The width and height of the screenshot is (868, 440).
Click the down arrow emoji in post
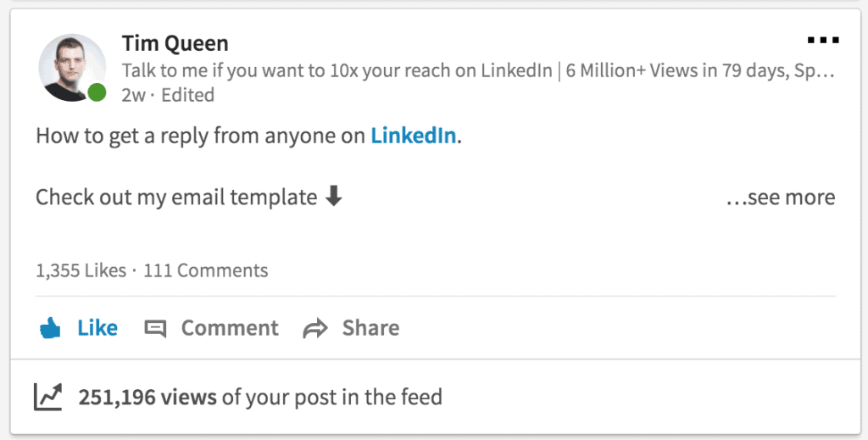point(334,198)
